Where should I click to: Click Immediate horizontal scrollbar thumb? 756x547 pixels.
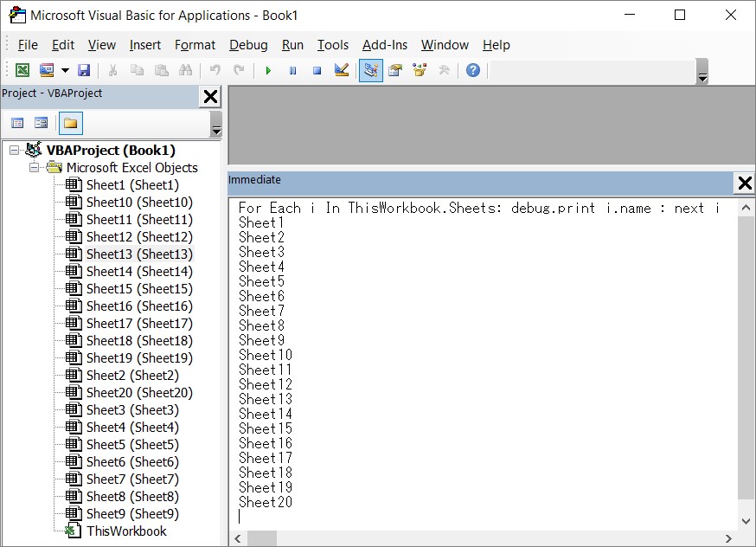click(x=262, y=538)
